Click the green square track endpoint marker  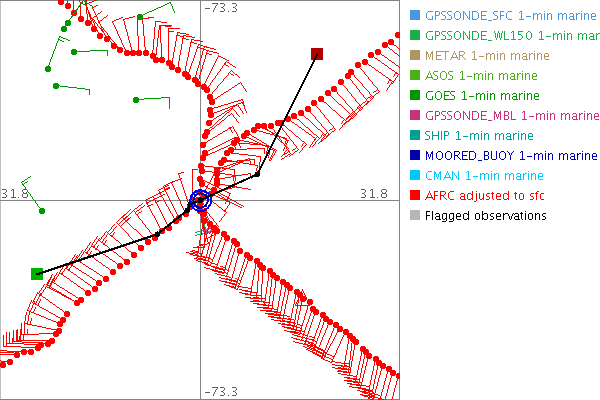(x=37, y=273)
